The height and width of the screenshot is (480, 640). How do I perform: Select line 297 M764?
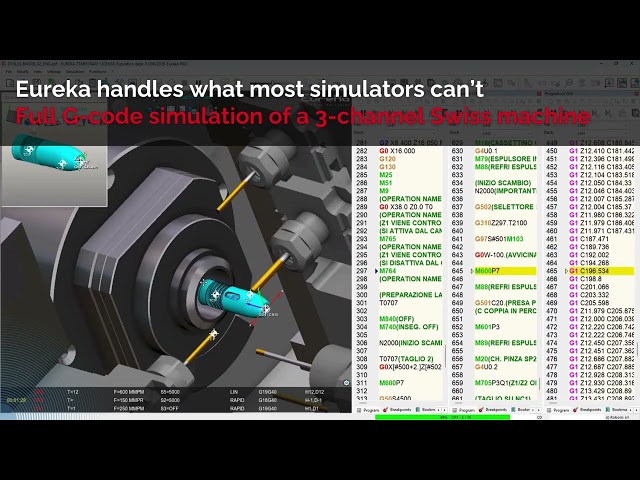tap(388, 271)
